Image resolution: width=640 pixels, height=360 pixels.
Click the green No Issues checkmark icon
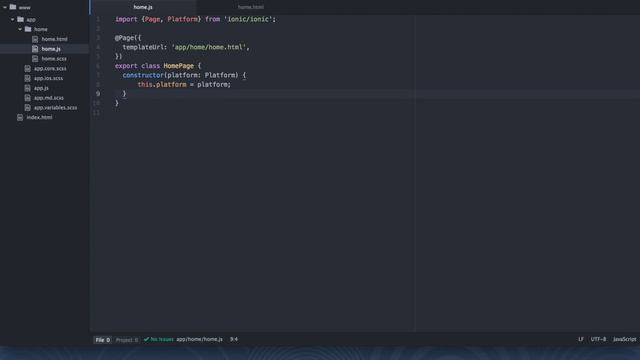click(146, 339)
